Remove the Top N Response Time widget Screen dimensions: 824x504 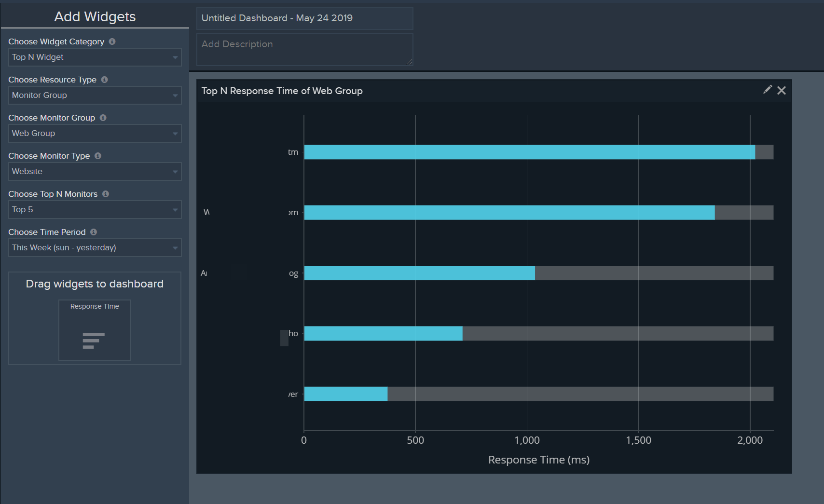pyautogui.click(x=782, y=90)
